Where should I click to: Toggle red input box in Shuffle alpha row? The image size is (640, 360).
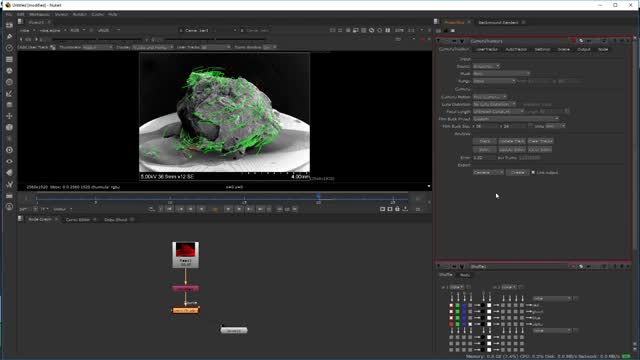(x=451, y=324)
